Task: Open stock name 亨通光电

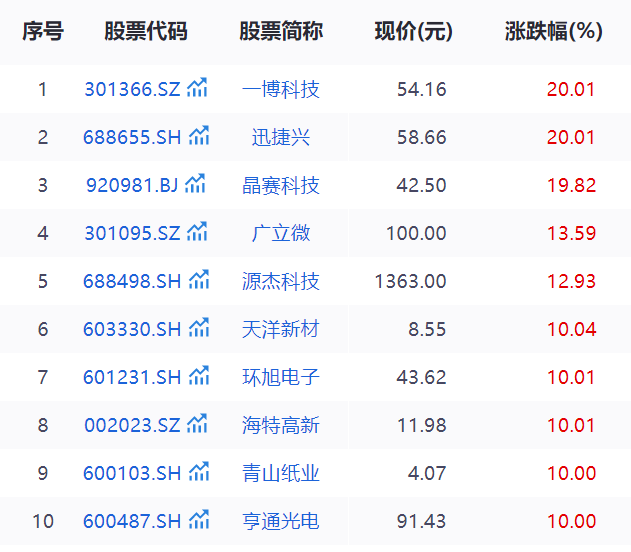Action: [280, 521]
